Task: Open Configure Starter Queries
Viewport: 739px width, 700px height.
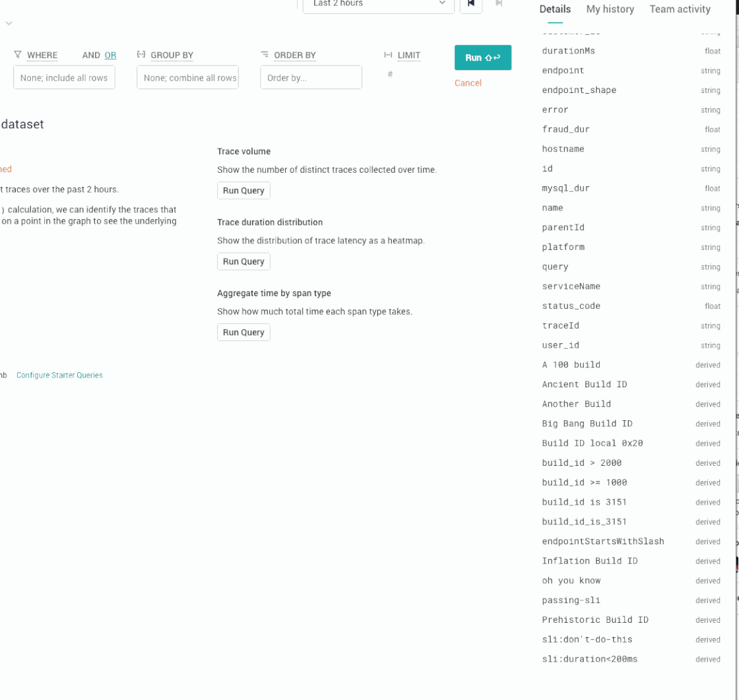Action: pos(59,375)
